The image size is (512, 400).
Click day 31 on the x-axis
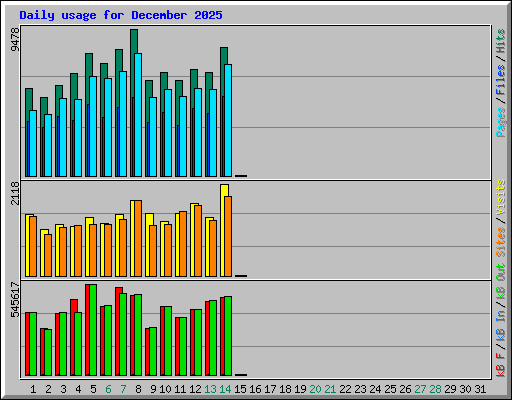tap(480, 389)
